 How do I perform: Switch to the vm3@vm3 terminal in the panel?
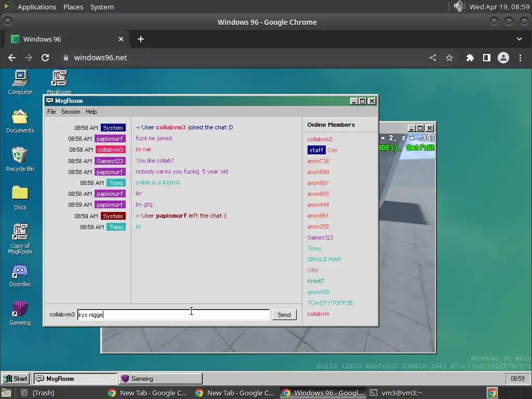395,393
